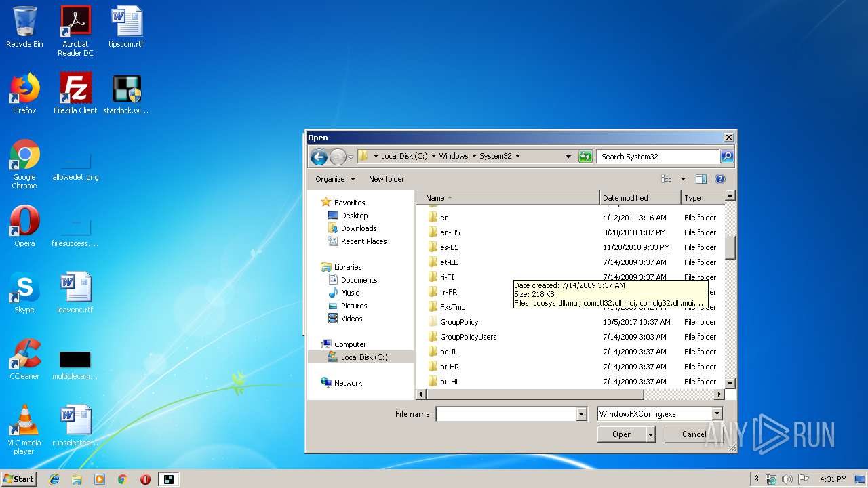Launch Google Chrome desktop shortcut
Screen dimensions: 868x488
coord(24,164)
